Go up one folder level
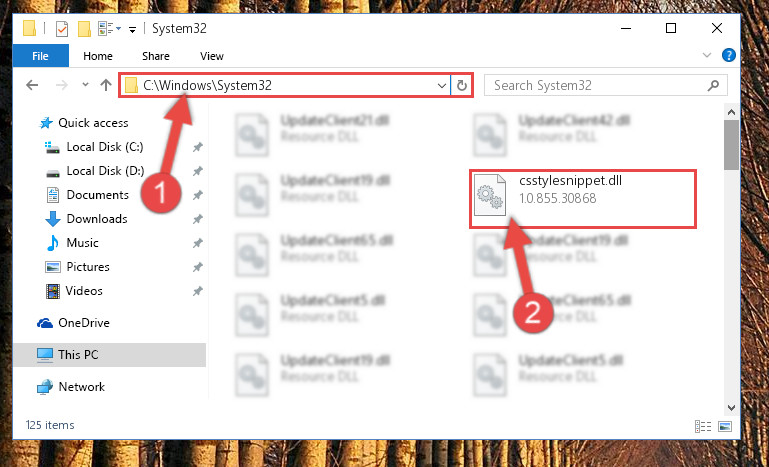 pos(106,85)
